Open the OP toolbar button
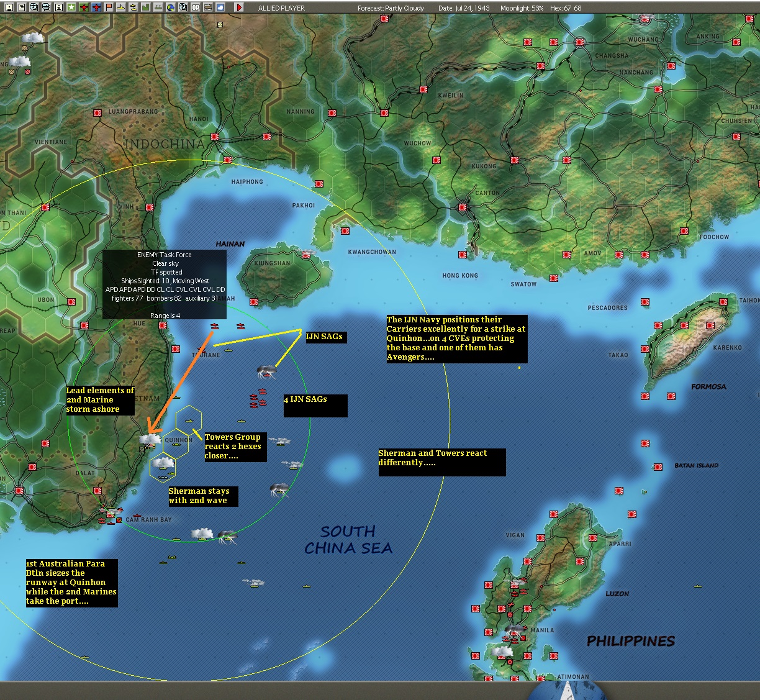The image size is (760, 700). (x=196, y=7)
